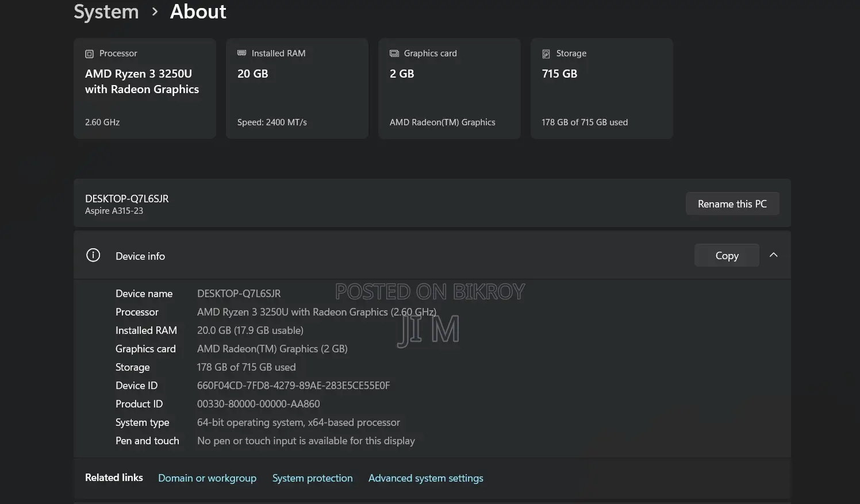
Task: Click the 2.60 GHz text in Processor card
Action: 102,122
